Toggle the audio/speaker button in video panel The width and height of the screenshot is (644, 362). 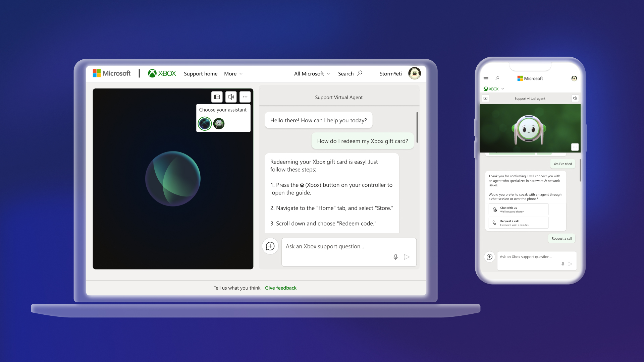click(x=231, y=96)
